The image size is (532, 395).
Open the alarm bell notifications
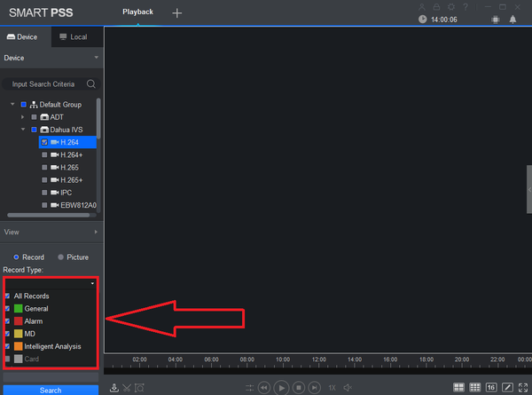pos(512,20)
